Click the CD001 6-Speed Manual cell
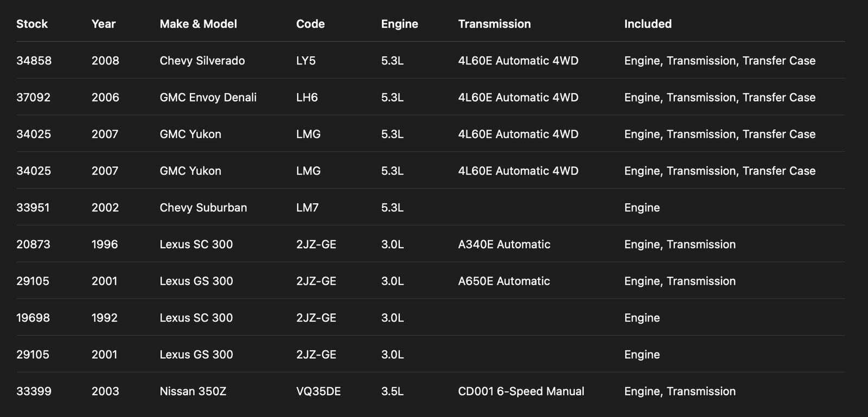The image size is (868, 417). (x=521, y=392)
